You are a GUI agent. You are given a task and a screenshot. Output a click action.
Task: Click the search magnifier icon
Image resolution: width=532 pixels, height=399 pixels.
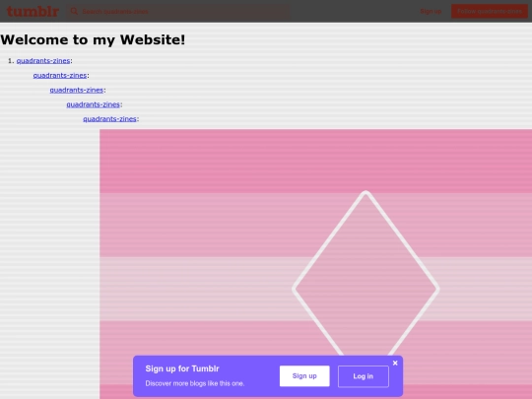(74, 11)
